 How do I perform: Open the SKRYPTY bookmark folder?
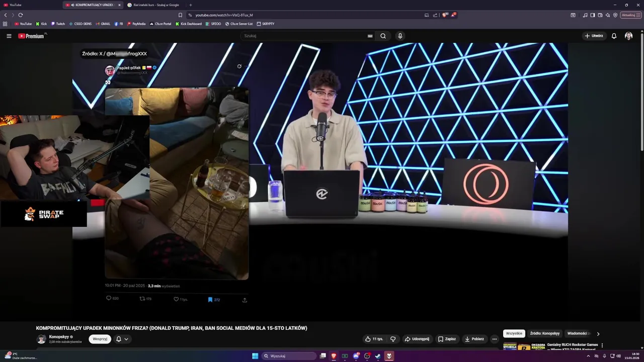[266, 24]
